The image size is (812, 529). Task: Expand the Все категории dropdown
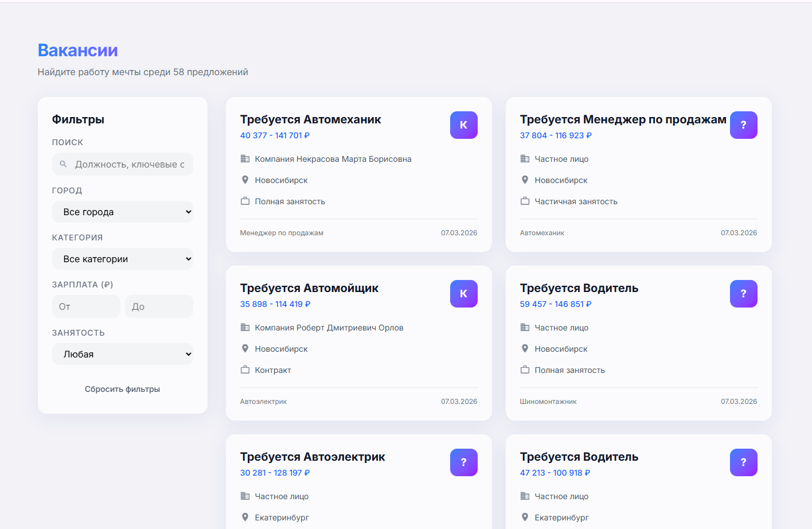click(122, 259)
